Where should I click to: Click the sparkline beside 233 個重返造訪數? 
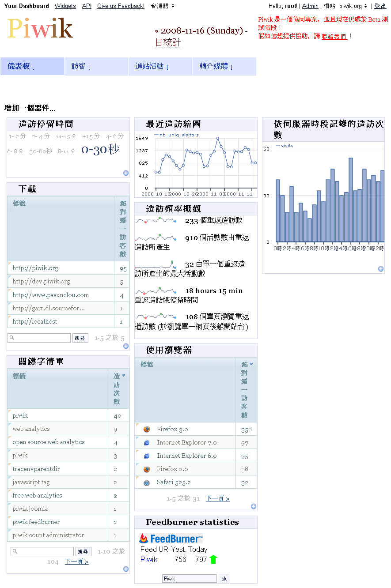pos(156,220)
